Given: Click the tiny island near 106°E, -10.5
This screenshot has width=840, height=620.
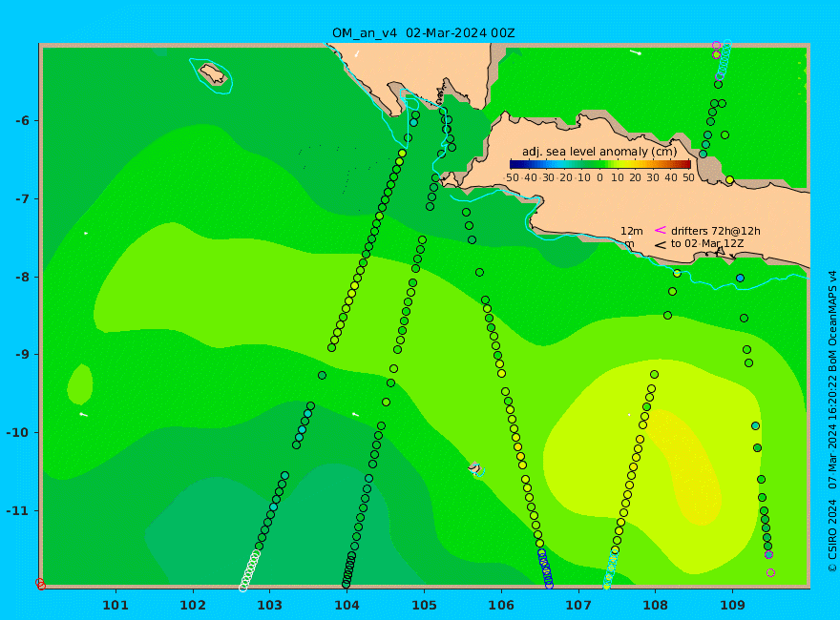Looking at the screenshot, I should 475,468.
